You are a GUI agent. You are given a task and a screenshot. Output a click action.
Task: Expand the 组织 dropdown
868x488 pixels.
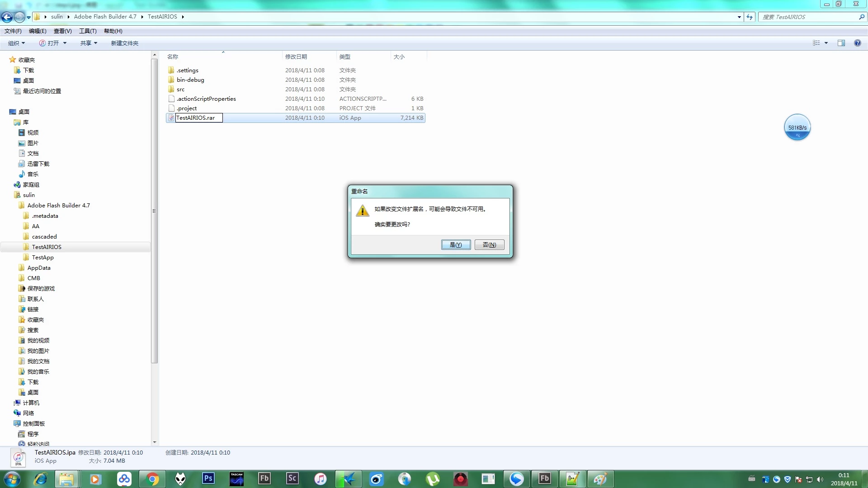pos(16,43)
